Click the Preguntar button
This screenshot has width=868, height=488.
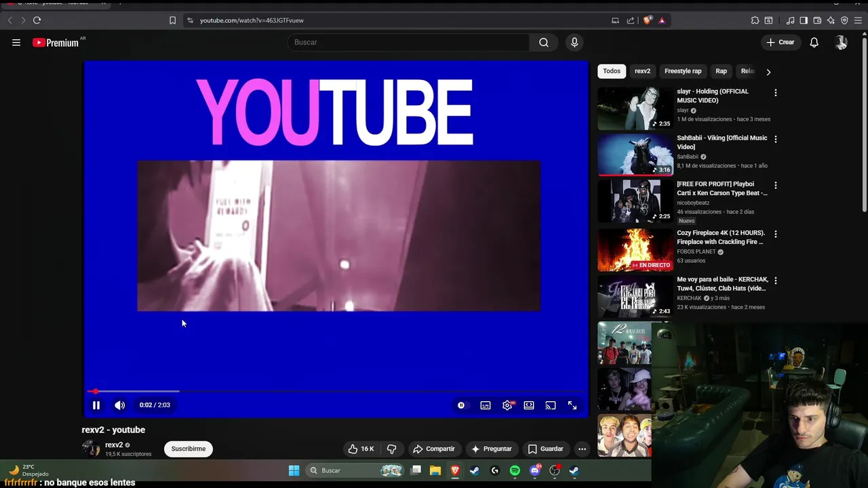(492, 449)
